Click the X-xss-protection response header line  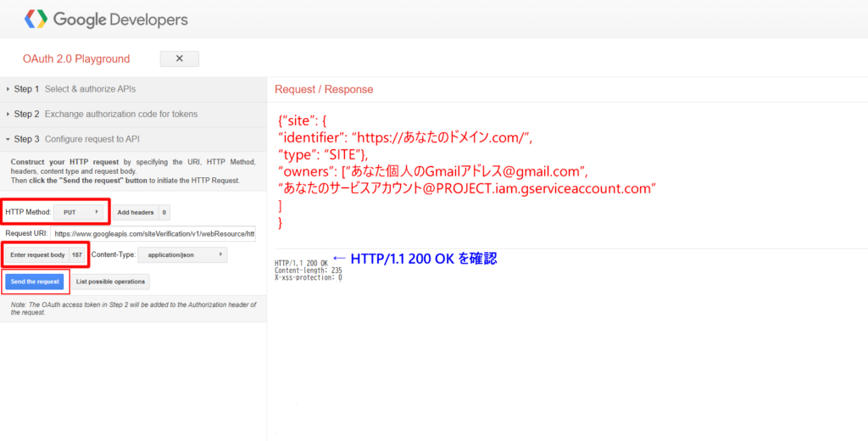point(309,277)
